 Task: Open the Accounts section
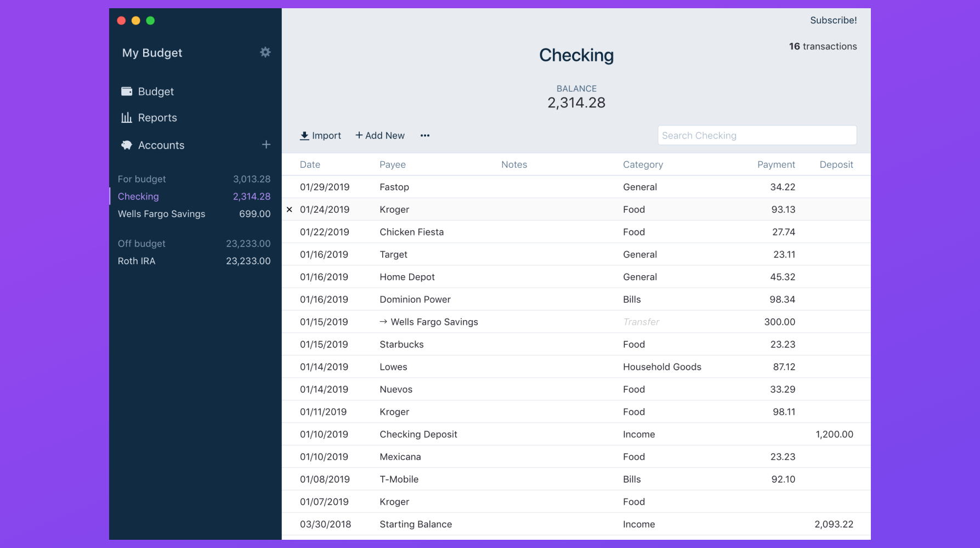pos(161,145)
